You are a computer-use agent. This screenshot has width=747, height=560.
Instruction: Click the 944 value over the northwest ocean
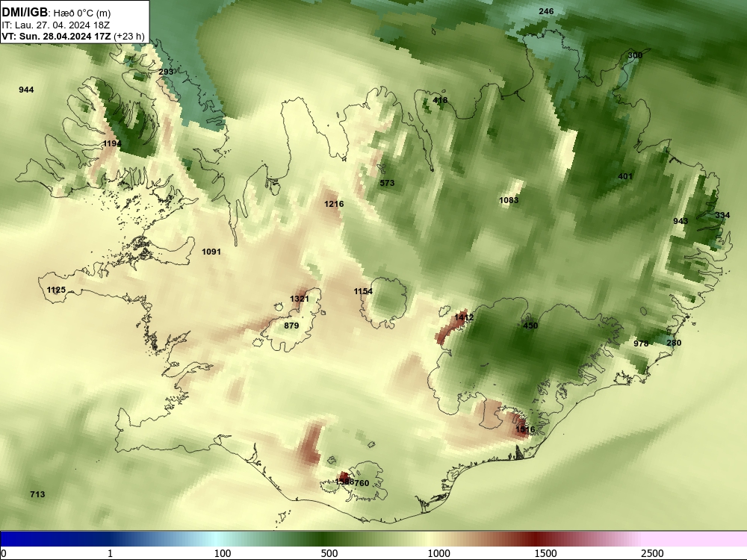point(26,90)
